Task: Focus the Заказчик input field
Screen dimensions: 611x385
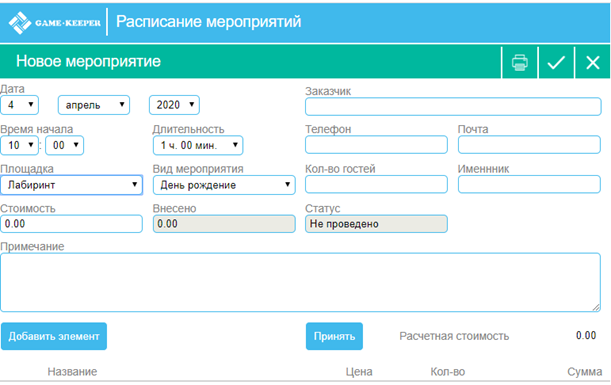Action: 453,106
